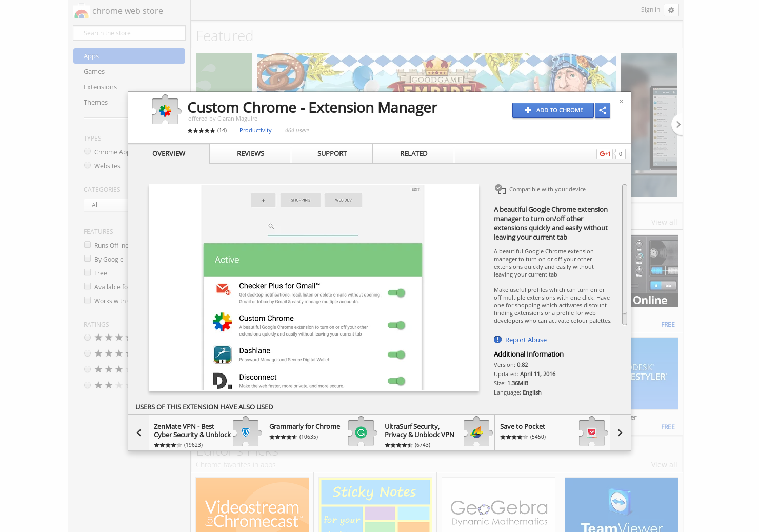Viewport: 759px width, 532px height.
Task: Open the GeoGebra Dynamic Mathematics tile
Action: tap(498, 505)
